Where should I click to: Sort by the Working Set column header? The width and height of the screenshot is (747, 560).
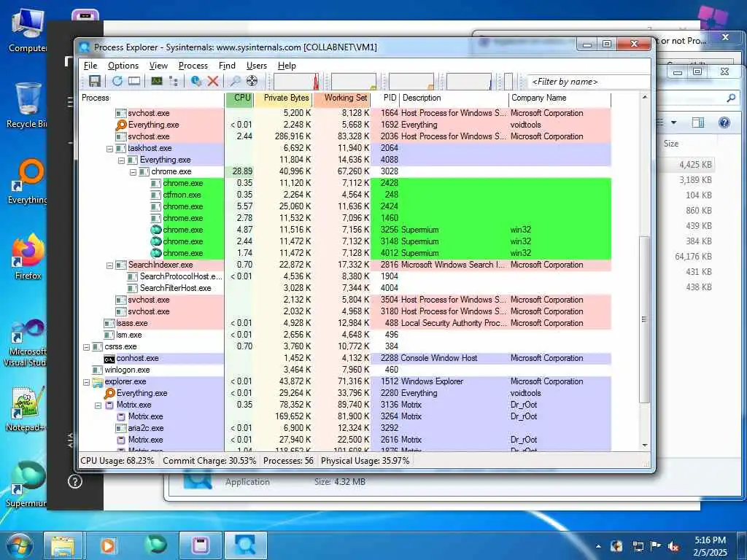click(x=342, y=98)
